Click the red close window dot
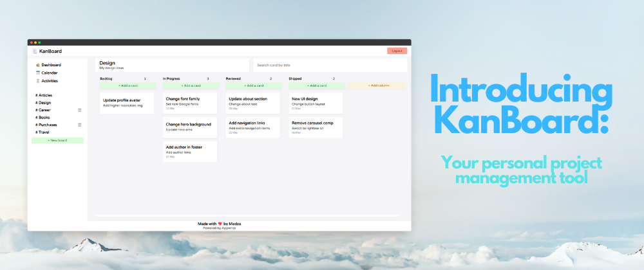Screen dimensions: 644x270 [x=32, y=42]
